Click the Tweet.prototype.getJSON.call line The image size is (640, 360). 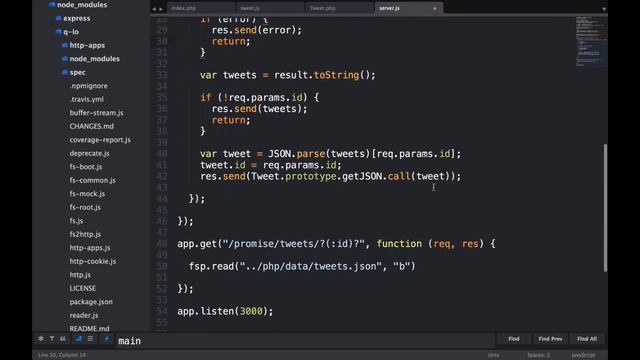330,176
